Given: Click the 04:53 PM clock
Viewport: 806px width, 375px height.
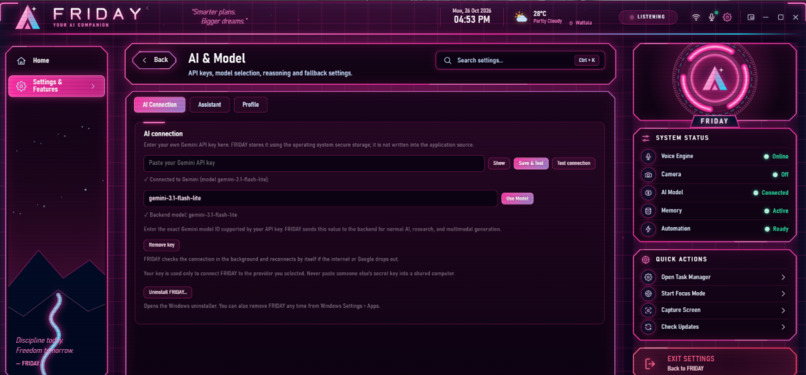Looking at the screenshot, I should 471,20.
